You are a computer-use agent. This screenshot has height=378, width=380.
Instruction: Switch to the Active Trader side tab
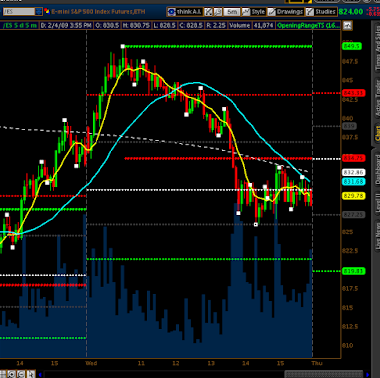(377, 98)
